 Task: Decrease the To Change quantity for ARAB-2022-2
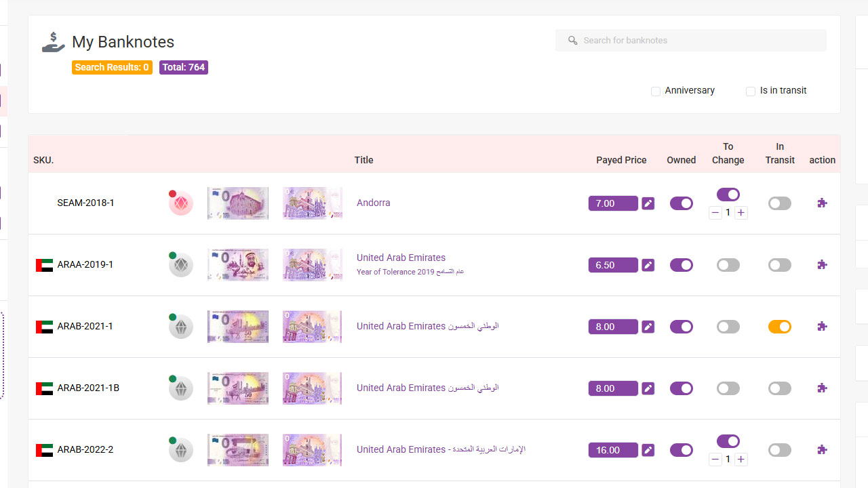(715, 460)
